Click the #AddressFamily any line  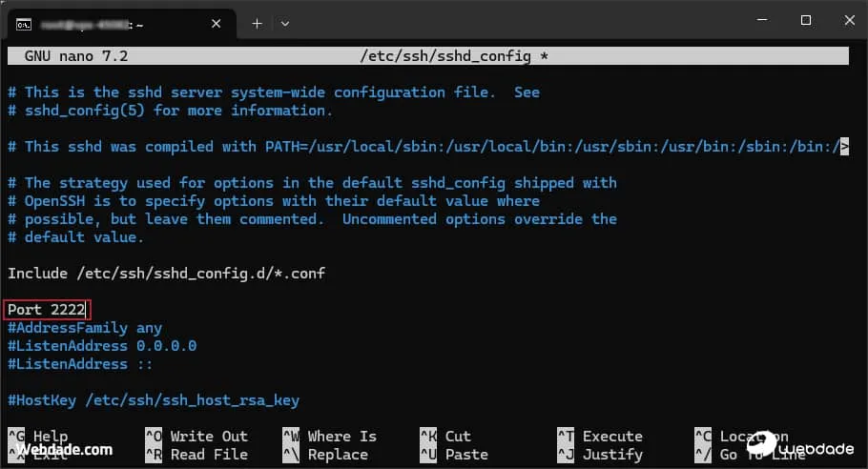pos(85,328)
